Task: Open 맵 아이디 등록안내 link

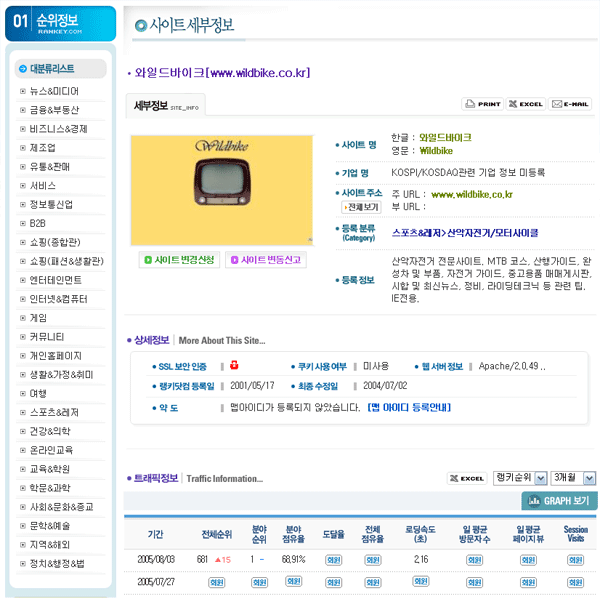Action: point(409,407)
